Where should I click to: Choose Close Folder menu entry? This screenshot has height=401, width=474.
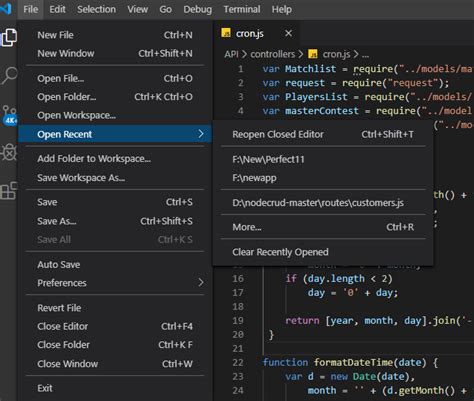(x=115, y=345)
